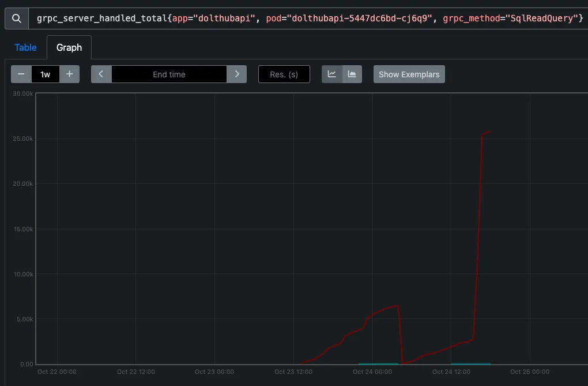Click the plus icon beside the 1w range
The image size is (588, 386).
click(69, 74)
